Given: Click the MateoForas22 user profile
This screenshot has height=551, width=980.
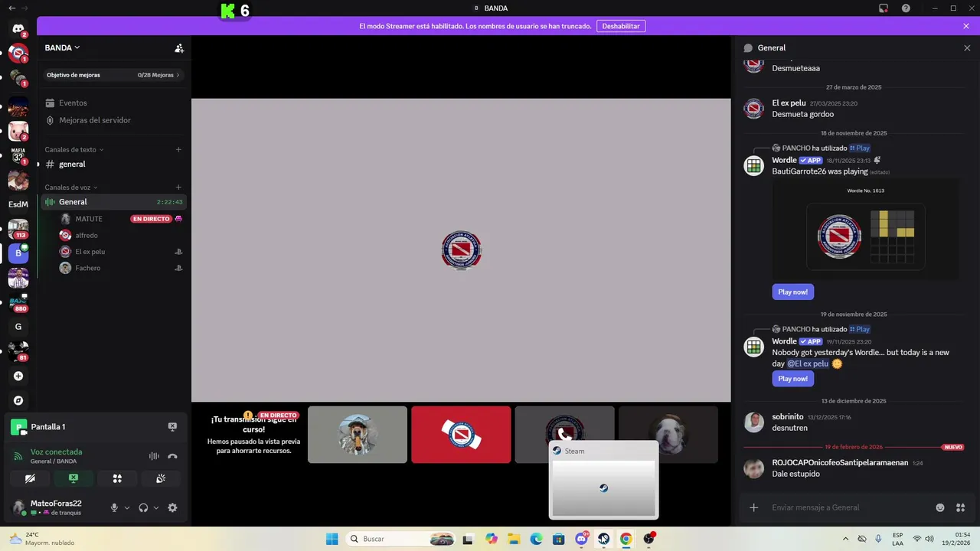Looking at the screenshot, I should pyautogui.click(x=56, y=507).
